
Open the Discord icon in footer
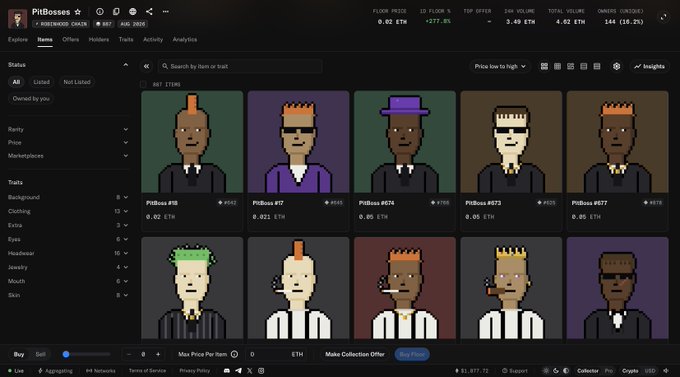tap(226, 371)
